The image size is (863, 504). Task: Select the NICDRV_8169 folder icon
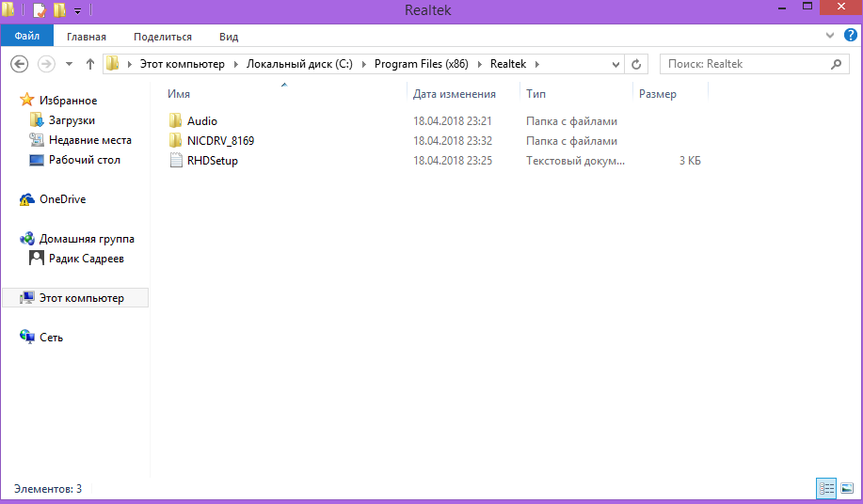(176, 140)
